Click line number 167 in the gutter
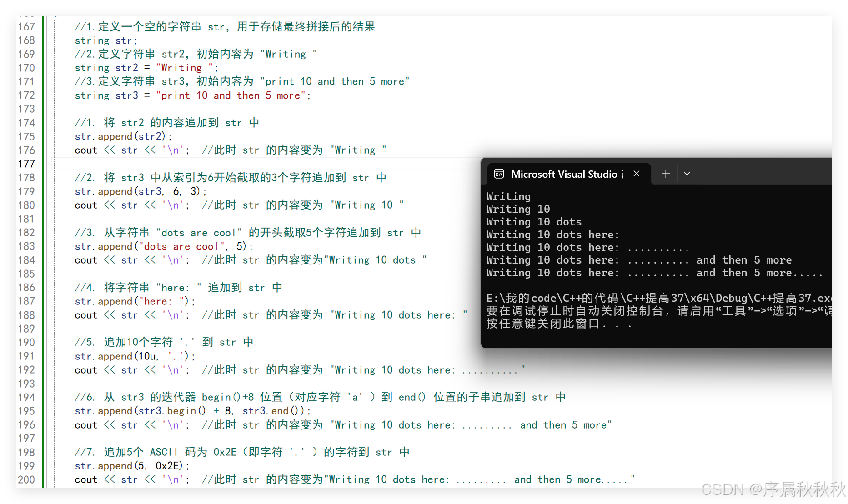Viewport: 848px width, 504px height. pos(26,26)
